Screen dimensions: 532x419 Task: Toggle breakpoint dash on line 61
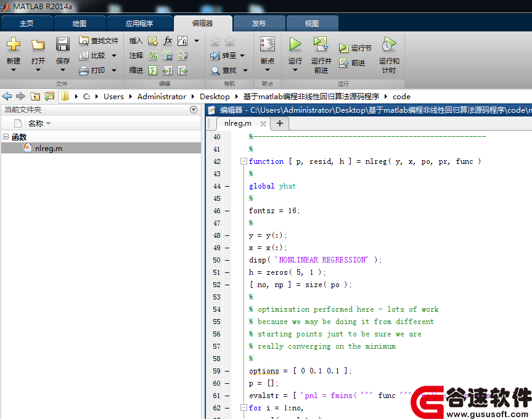(227, 396)
